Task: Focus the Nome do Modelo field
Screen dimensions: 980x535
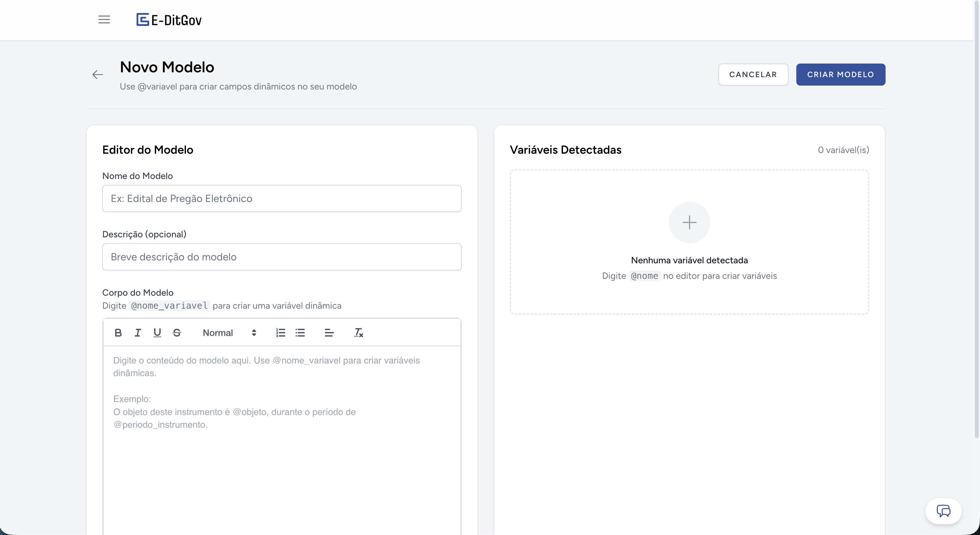Action: pyautogui.click(x=282, y=198)
